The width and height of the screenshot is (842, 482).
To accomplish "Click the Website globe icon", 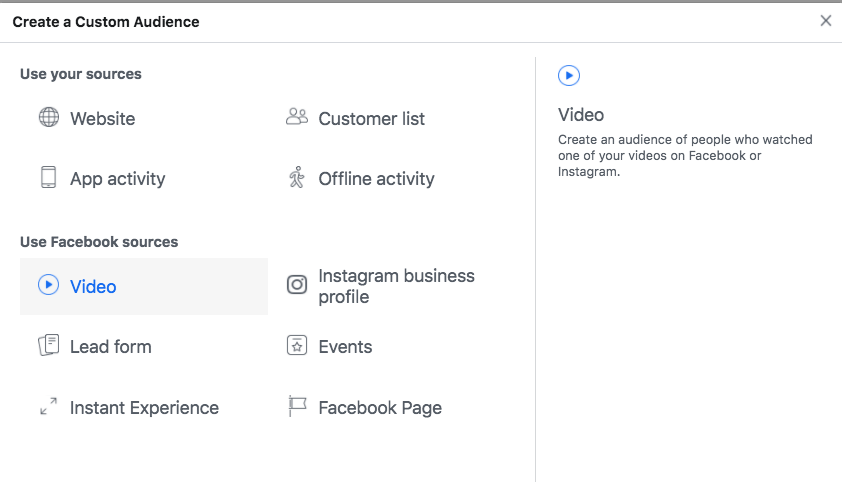I will pyautogui.click(x=48, y=117).
